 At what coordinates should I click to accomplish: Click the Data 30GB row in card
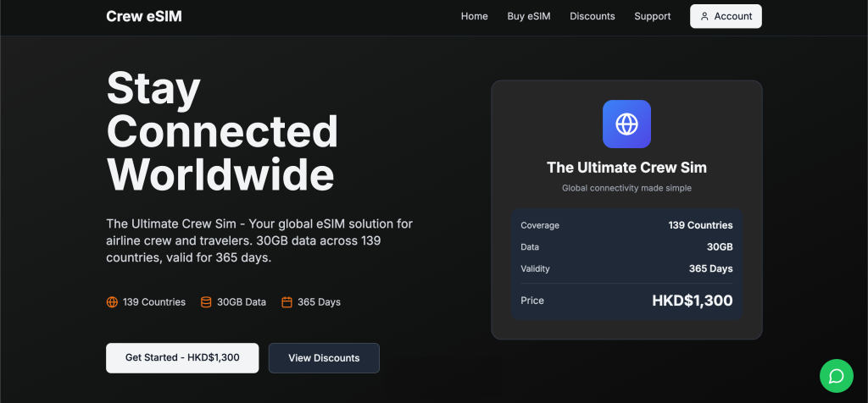626,247
